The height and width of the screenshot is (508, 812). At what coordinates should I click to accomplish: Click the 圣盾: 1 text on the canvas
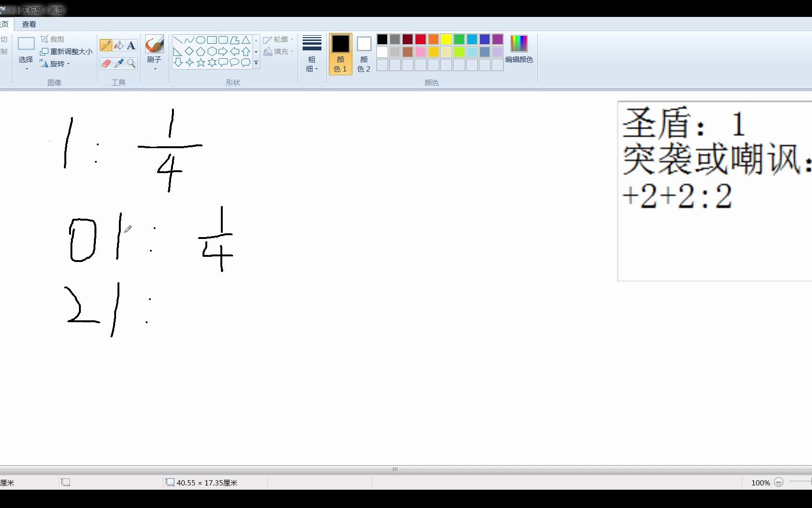click(684, 123)
